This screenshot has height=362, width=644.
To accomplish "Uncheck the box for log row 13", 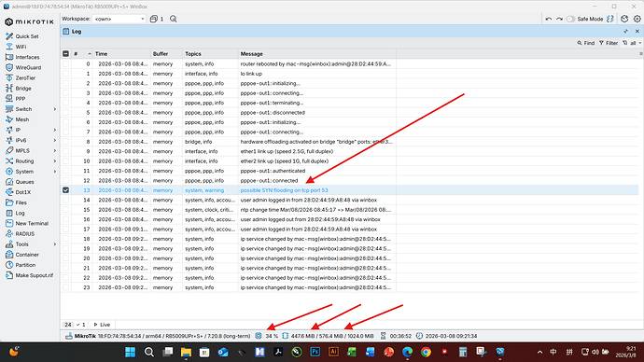I will 65,190.
